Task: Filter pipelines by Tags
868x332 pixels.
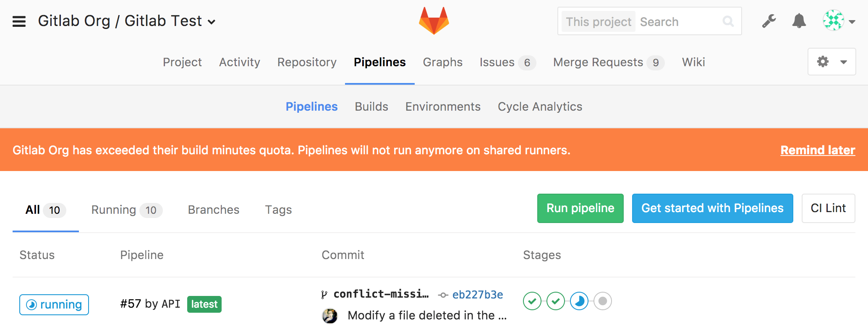Action: 278,210
